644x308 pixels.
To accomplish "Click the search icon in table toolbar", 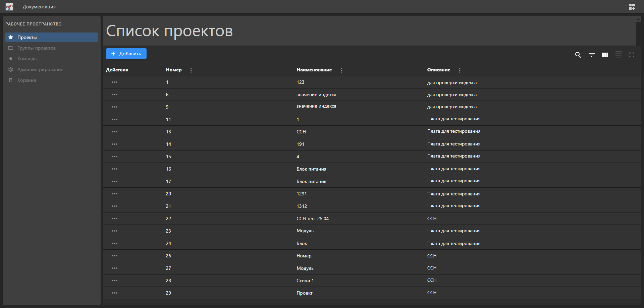I will (578, 55).
